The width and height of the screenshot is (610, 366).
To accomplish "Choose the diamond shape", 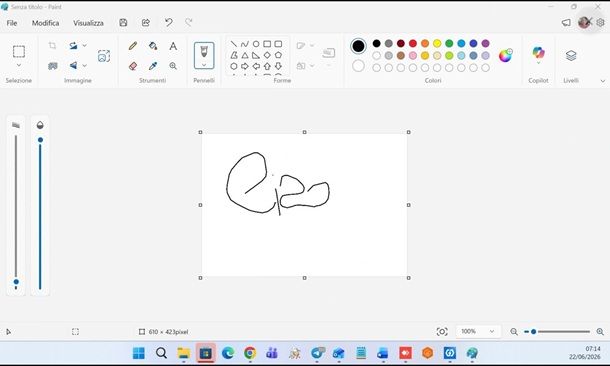I will click(x=267, y=55).
